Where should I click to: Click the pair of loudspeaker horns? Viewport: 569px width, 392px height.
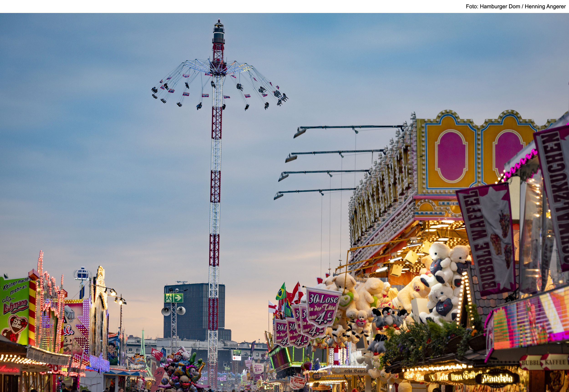pyautogui.click(x=173, y=311)
